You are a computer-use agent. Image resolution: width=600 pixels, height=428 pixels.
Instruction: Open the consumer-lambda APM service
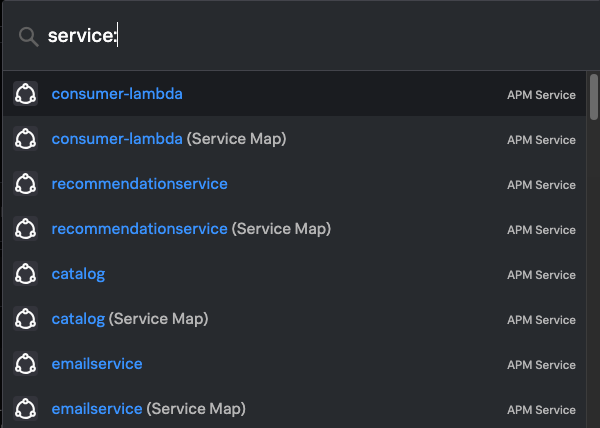[117, 94]
